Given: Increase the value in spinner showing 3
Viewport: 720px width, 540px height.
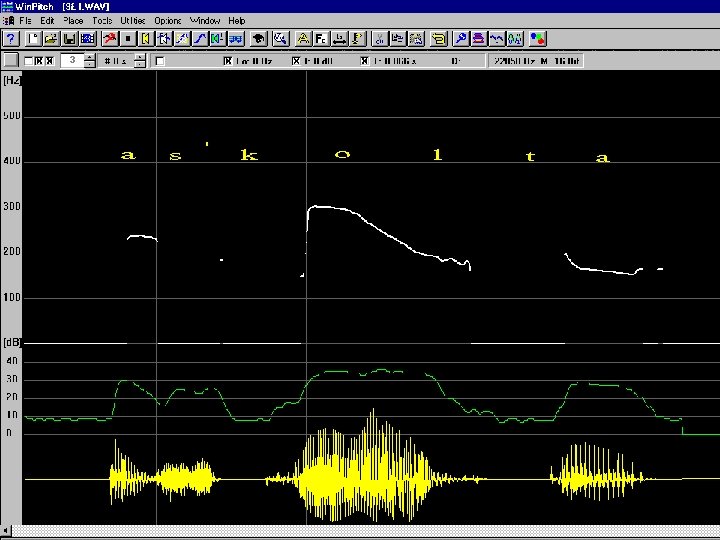Looking at the screenshot, I should pyautogui.click(x=90, y=57).
